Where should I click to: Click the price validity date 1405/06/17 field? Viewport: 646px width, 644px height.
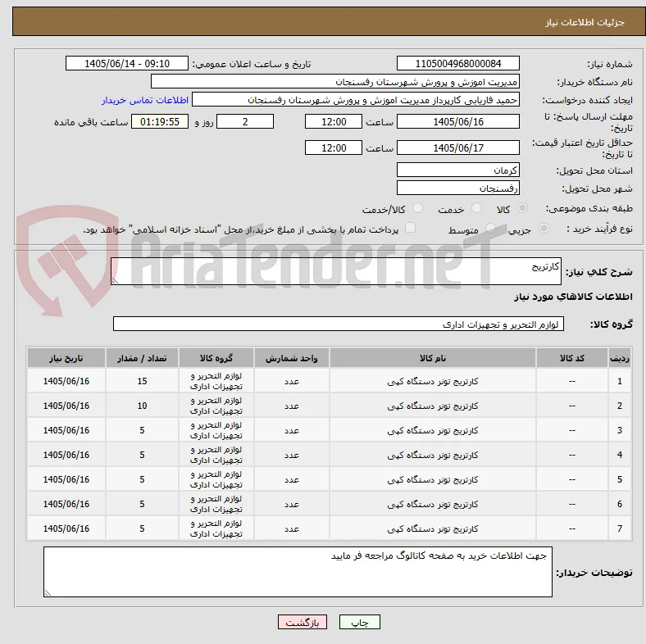click(458, 147)
